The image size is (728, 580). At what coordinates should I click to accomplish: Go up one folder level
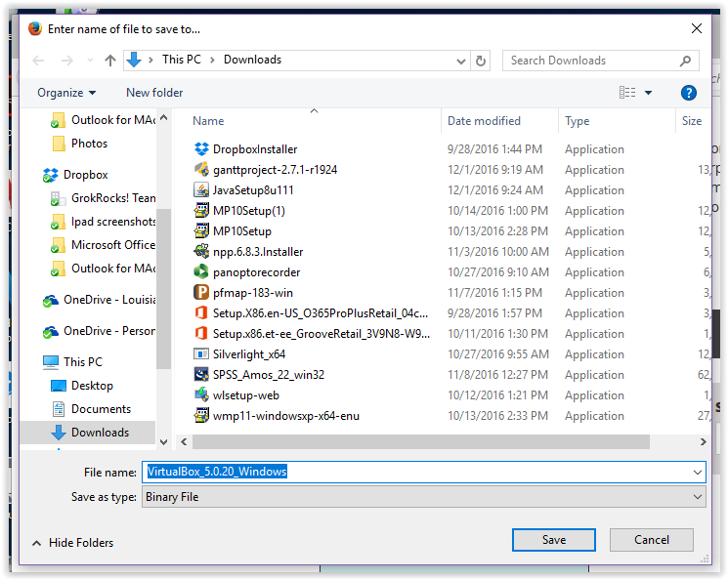coord(110,61)
